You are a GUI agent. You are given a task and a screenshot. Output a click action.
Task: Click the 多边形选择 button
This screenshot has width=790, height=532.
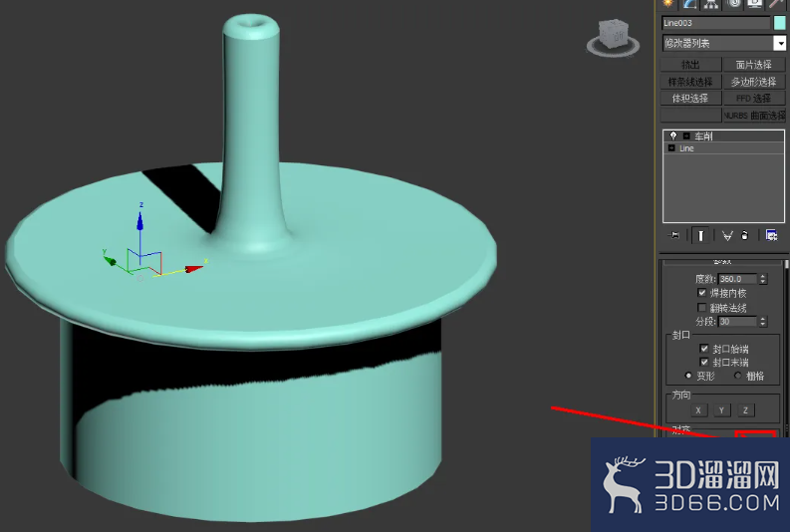[754, 82]
